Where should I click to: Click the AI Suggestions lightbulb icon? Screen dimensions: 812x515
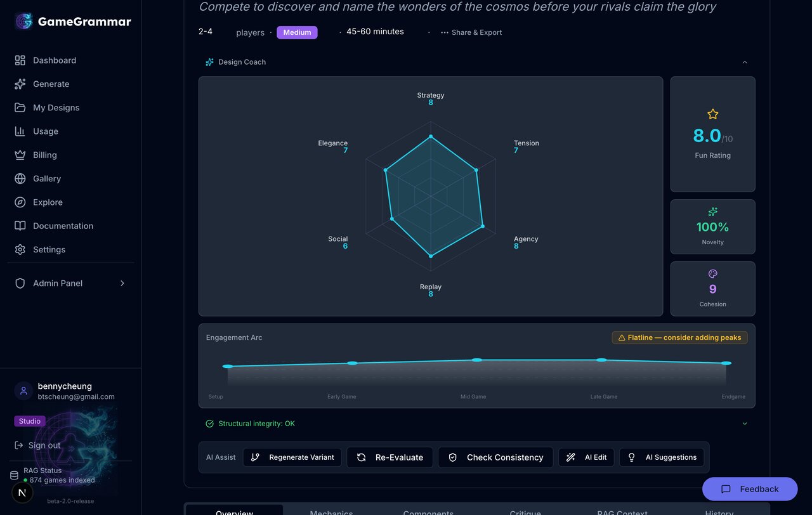(631, 457)
